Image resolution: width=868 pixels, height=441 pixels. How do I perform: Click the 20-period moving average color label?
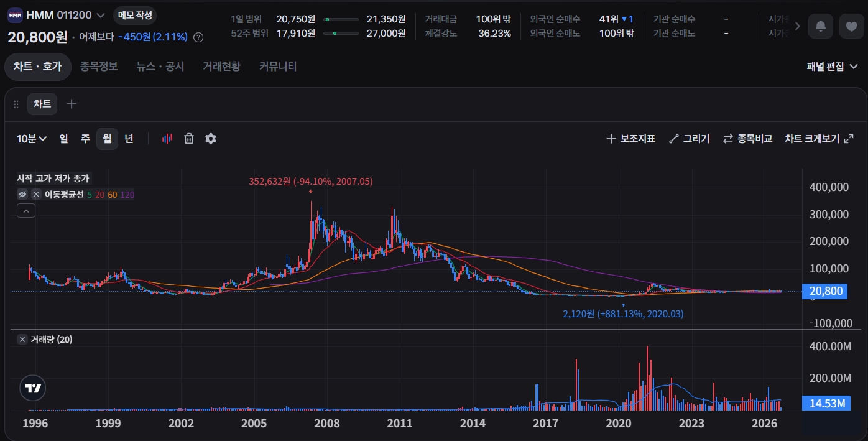pos(100,195)
